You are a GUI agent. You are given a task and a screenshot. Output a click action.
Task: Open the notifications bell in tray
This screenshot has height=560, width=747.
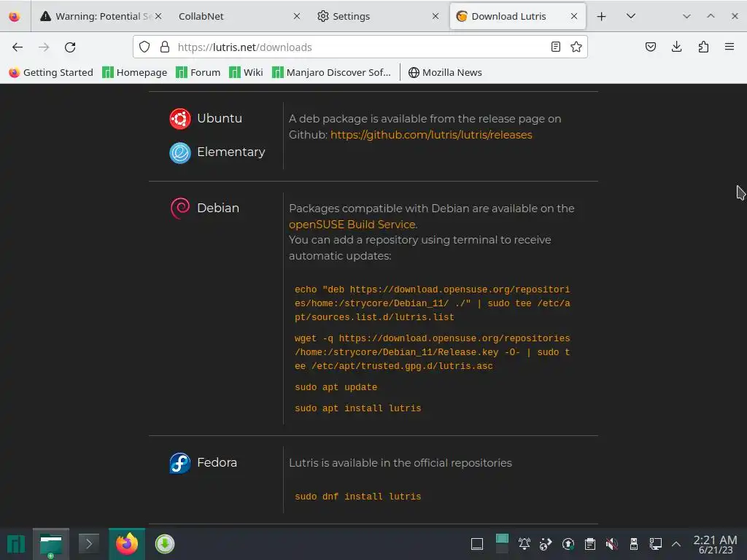(524, 544)
